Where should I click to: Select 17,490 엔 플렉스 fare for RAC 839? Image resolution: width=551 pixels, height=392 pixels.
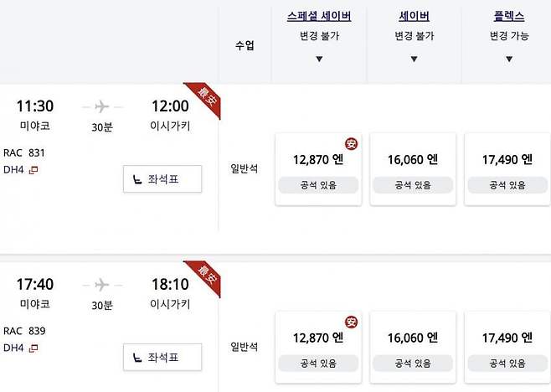(508, 347)
